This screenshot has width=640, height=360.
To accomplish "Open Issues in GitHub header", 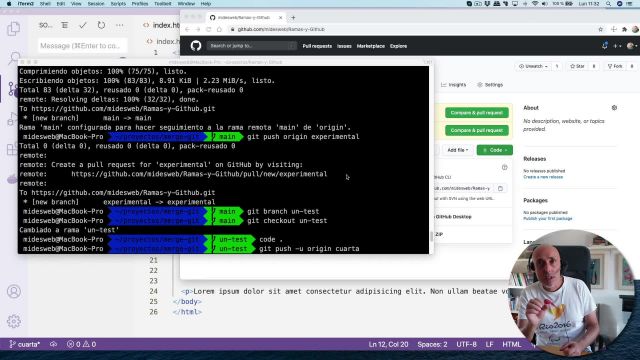I will point(344,46).
